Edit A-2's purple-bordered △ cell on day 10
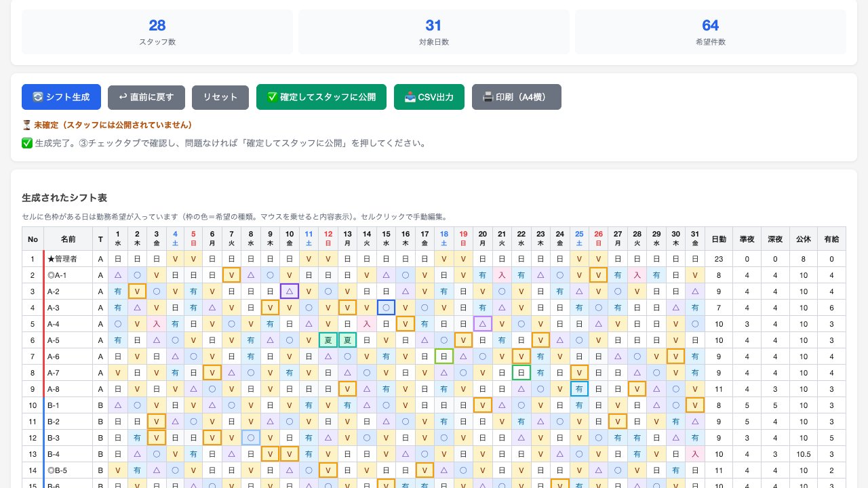The height and width of the screenshot is (488, 868). click(290, 291)
